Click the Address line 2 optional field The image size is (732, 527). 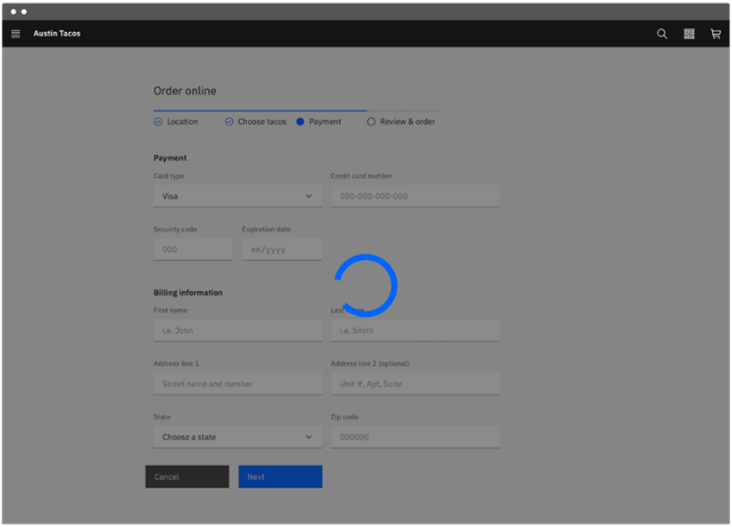[415, 384]
